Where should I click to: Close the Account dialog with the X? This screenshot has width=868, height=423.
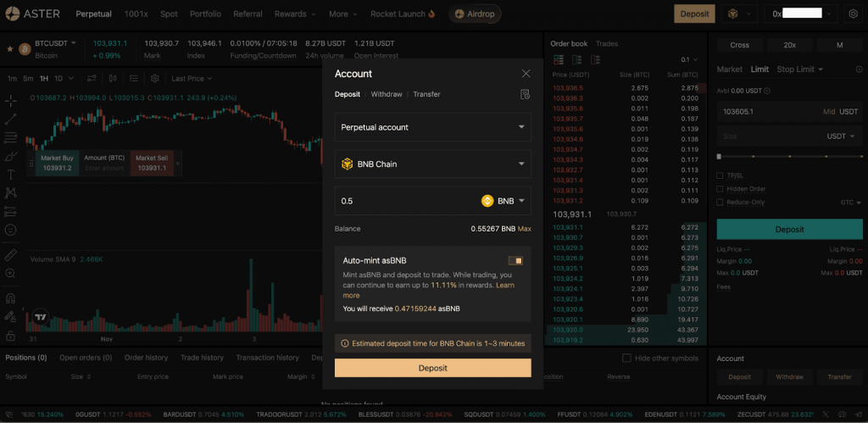coord(526,74)
